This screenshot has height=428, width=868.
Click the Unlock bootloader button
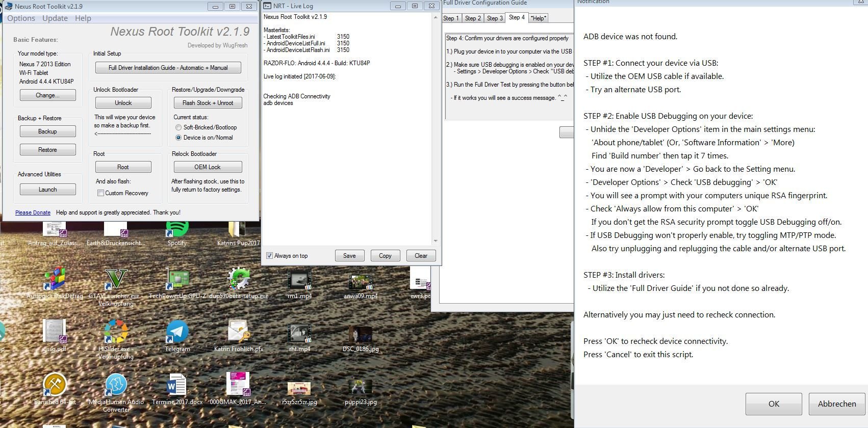pyautogui.click(x=123, y=103)
